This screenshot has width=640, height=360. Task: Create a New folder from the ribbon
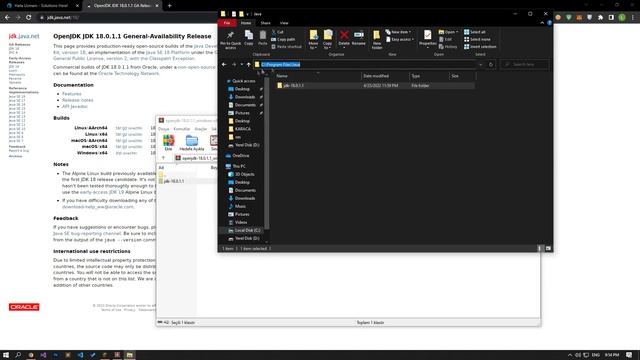(x=377, y=40)
